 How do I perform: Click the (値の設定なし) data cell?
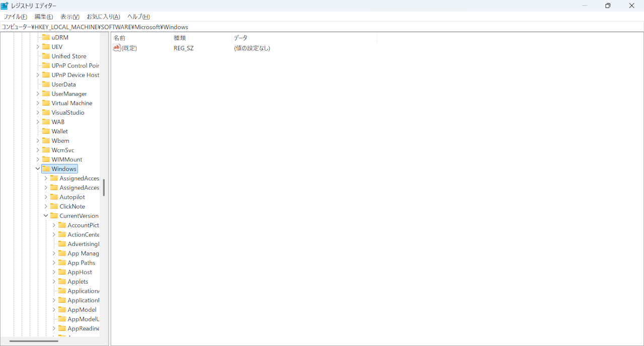252,48
